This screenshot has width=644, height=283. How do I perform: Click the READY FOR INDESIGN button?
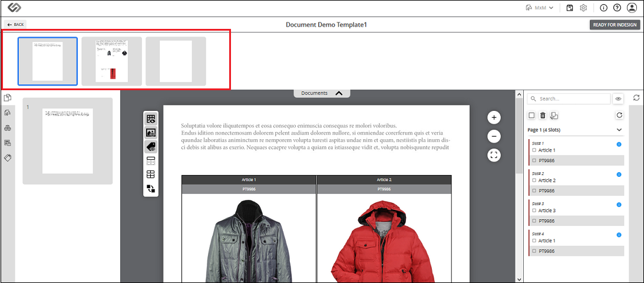(615, 25)
